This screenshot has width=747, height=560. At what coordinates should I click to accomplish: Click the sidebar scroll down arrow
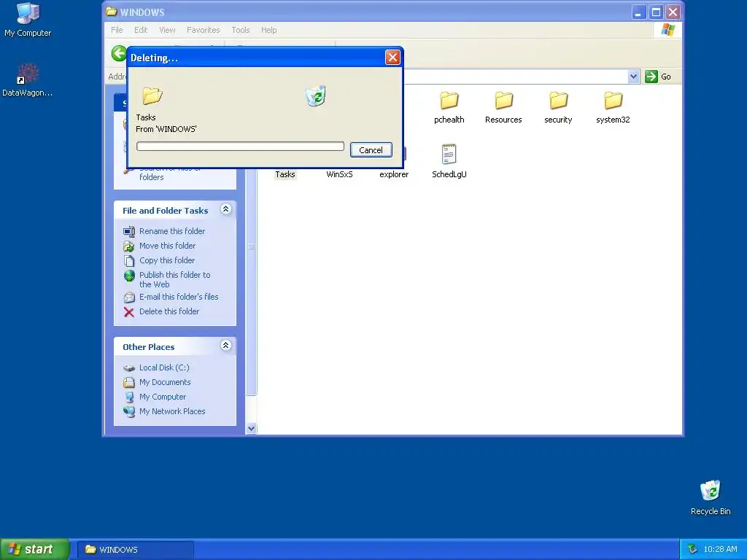251,428
